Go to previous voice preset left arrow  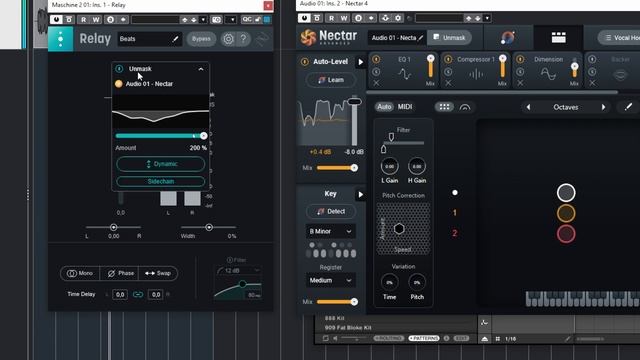(528, 107)
